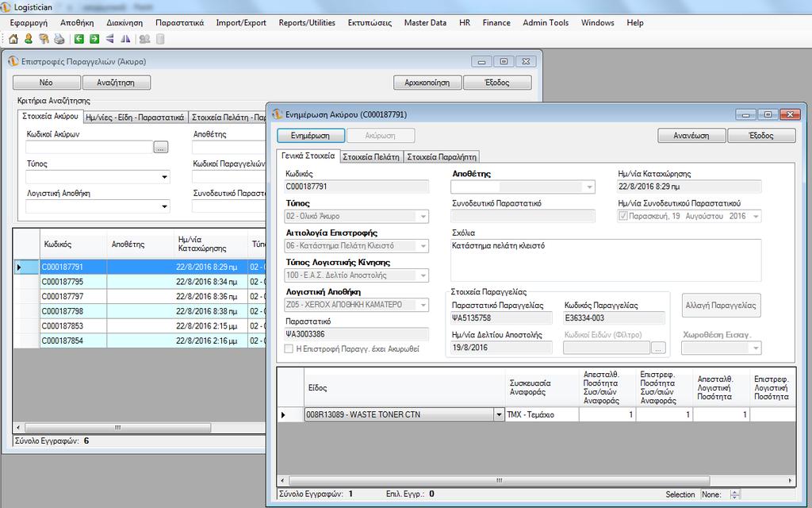Select the Στοιχεία Ακύρου search tab
Viewport: 812px width, 508px height.
click(50, 116)
